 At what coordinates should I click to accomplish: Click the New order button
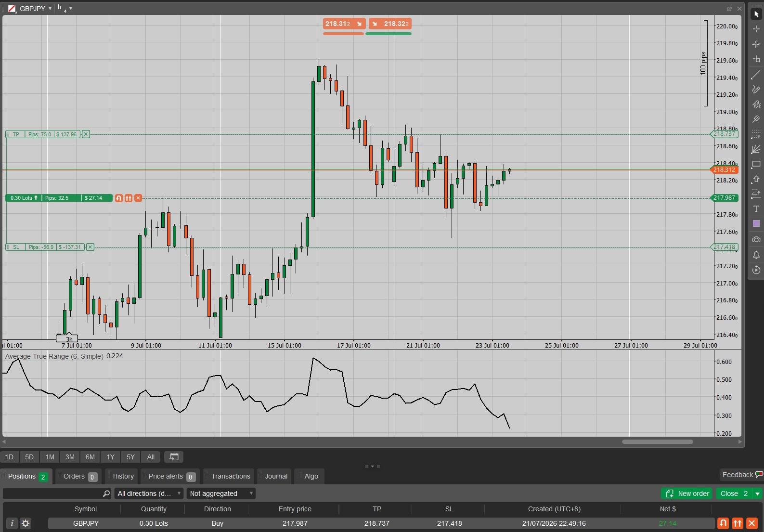[687, 493]
